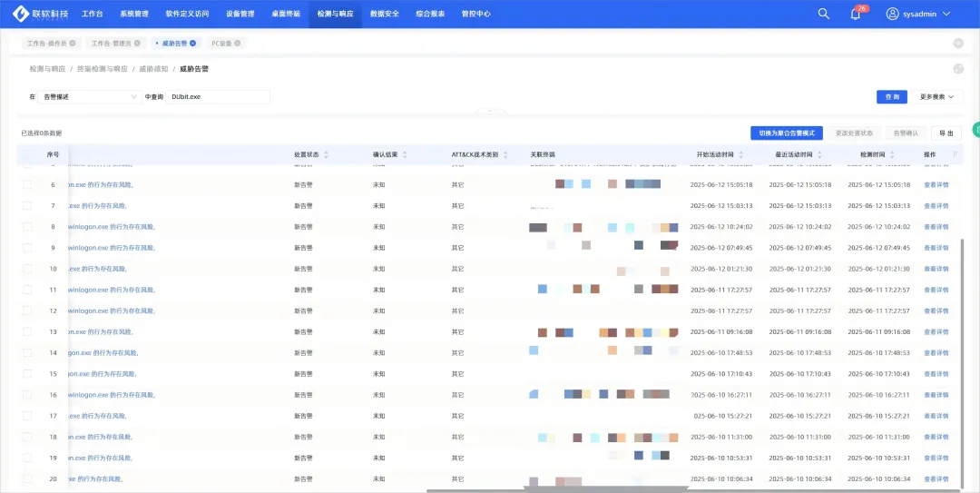
Task: Click the sort arrows on 处置状态 column
Action: pos(326,155)
